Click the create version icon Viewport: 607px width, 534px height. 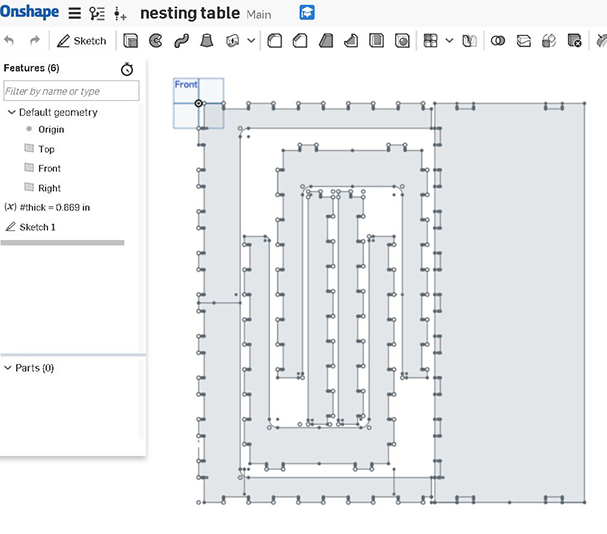(120, 14)
